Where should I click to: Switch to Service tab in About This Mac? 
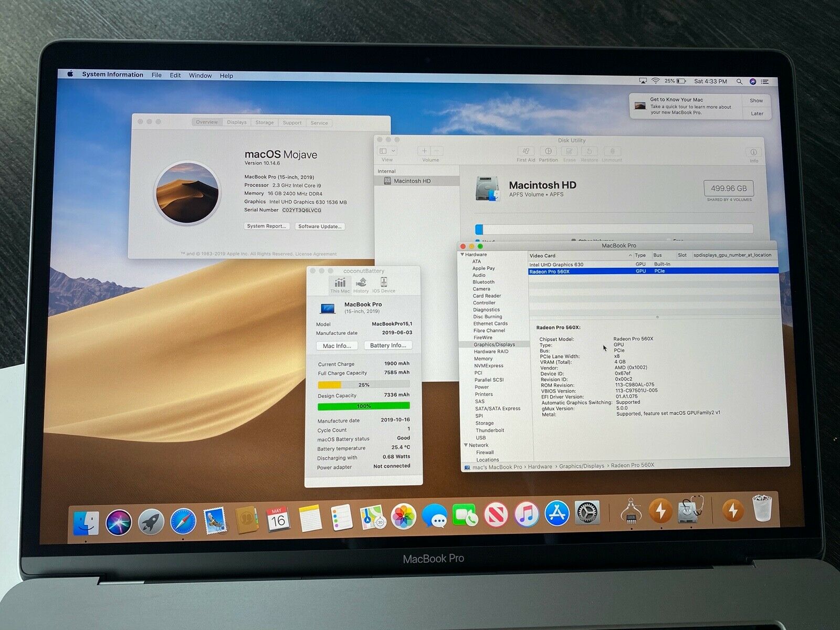tap(319, 123)
